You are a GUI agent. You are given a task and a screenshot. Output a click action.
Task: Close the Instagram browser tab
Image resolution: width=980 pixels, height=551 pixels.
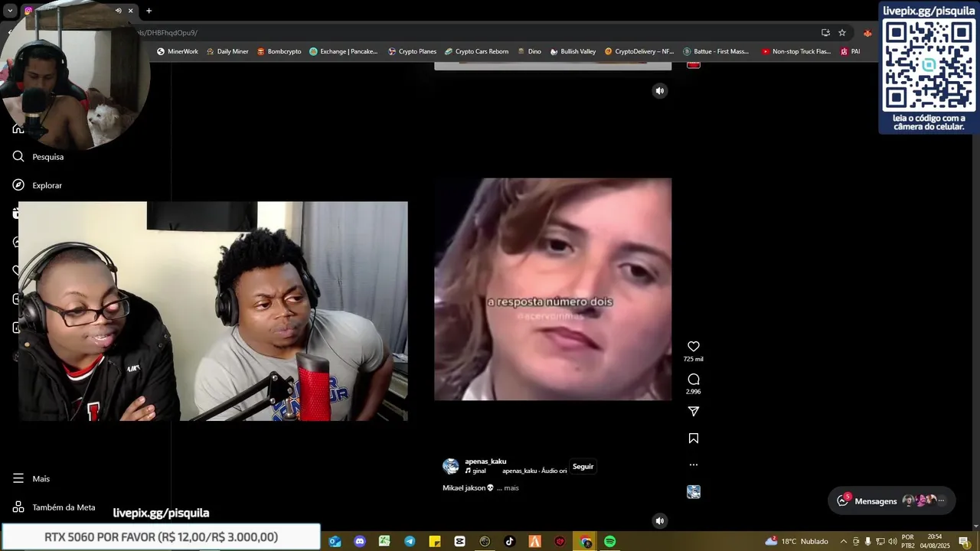130,11
